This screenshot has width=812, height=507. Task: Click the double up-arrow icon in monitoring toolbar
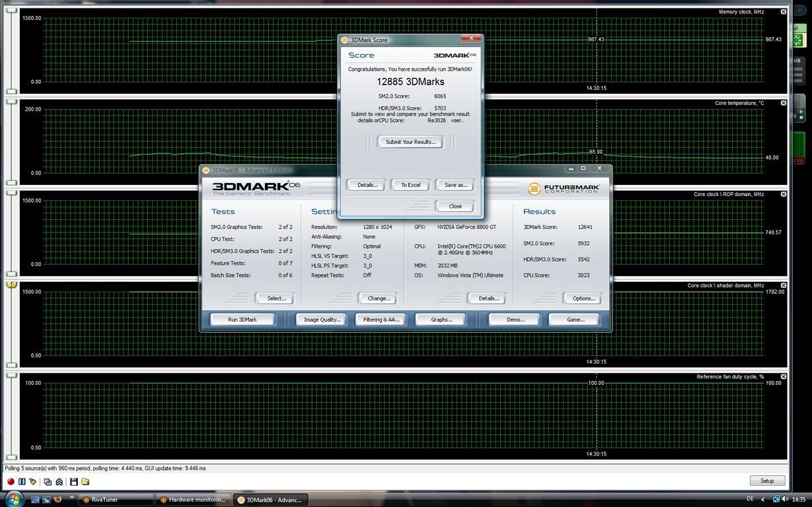59,482
